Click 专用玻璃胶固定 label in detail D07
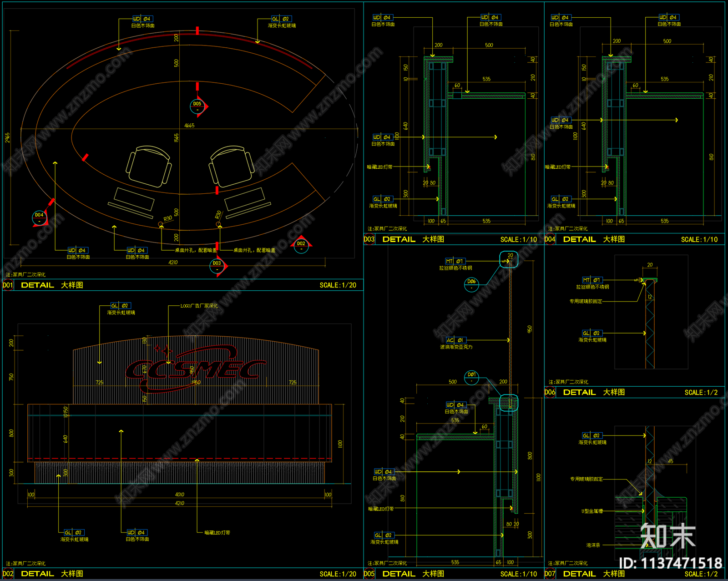This screenshot has width=728, height=581. (x=586, y=479)
